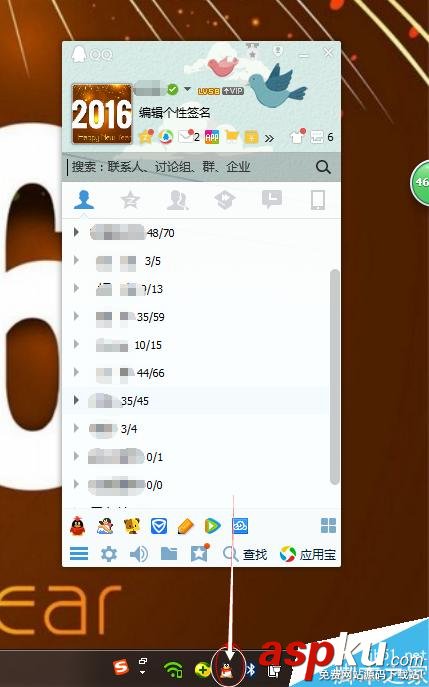
Task: Expand the group showing 44/66
Action: (x=76, y=372)
